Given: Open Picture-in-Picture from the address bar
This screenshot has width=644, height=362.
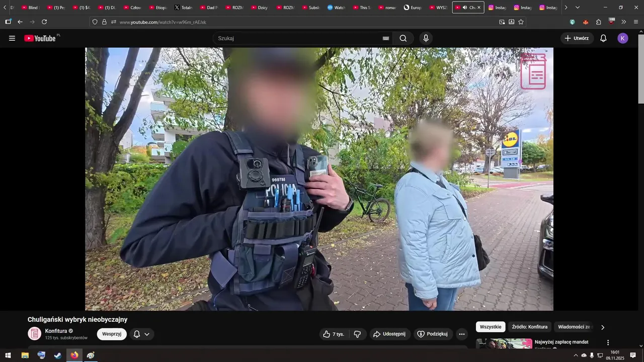Looking at the screenshot, I should click(x=502, y=22).
